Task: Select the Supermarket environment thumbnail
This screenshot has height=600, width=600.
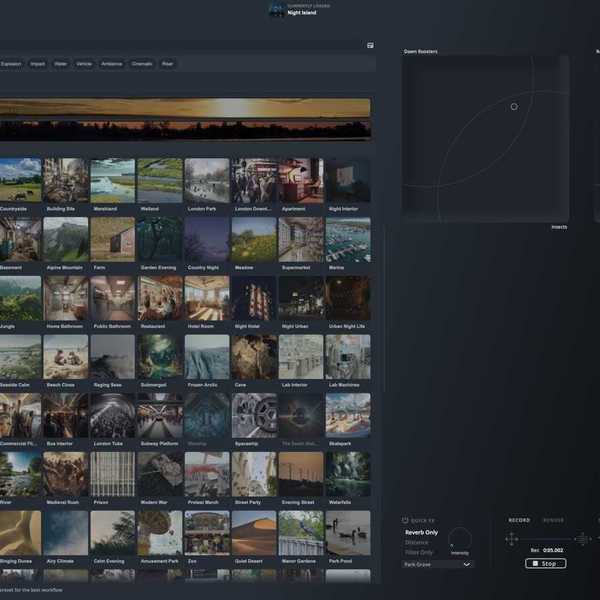Action: click(x=301, y=239)
